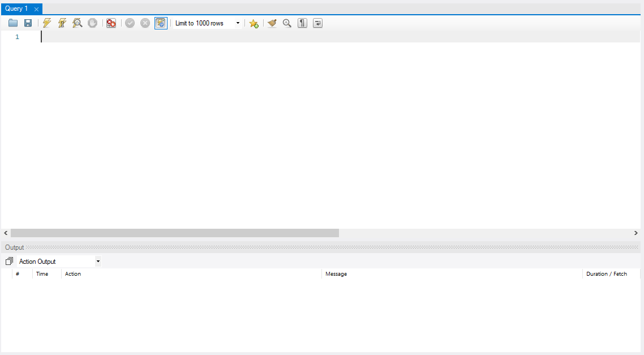Toggle display of invisible characters
The image size is (644, 355).
302,23
